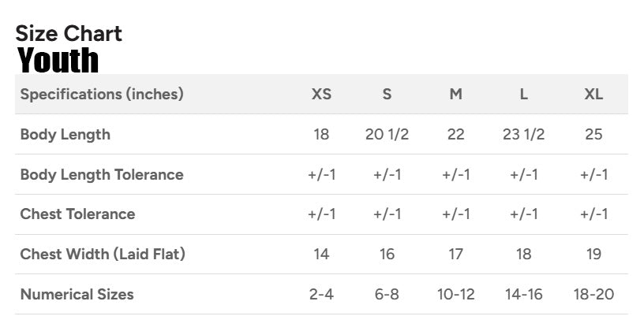Click the "Size Chart" heading
The width and height of the screenshot is (644, 331).
pos(69,34)
